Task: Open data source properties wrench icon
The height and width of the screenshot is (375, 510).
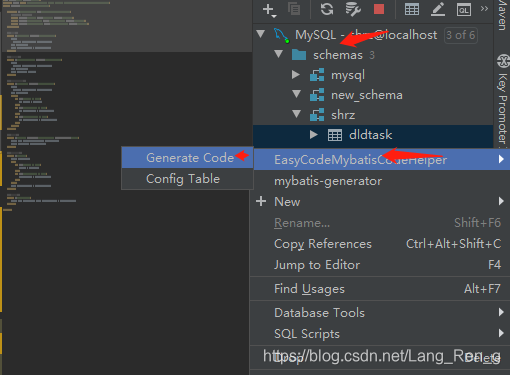Action: pyautogui.click(x=353, y=9)
